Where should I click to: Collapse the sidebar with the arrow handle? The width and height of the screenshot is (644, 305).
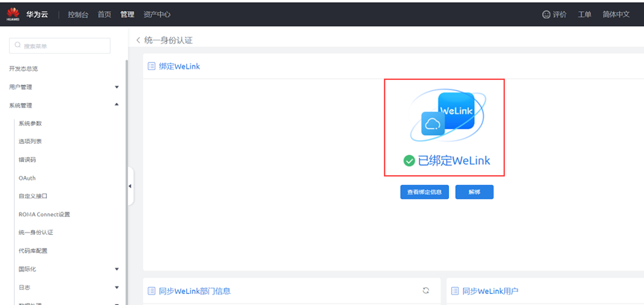point(130,186)
